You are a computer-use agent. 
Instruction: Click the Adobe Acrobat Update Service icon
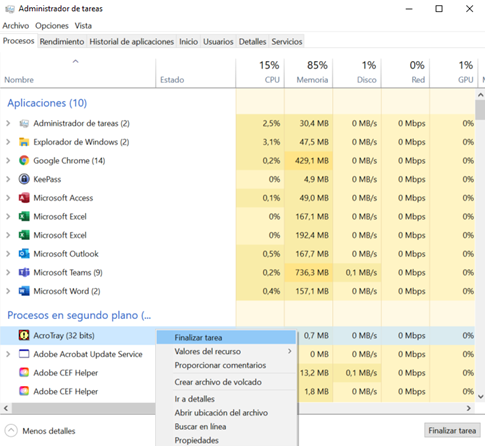pyautogui.click(x=24, y=354)
